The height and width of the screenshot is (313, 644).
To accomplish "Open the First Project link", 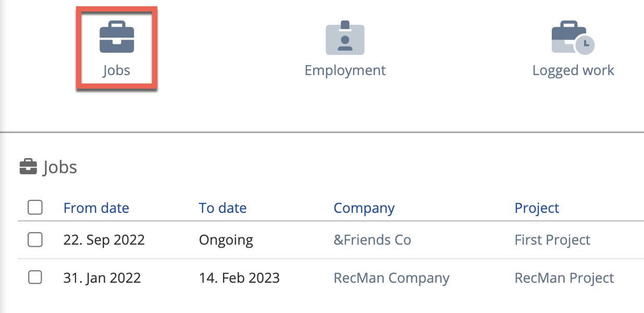I will point(552,240).
